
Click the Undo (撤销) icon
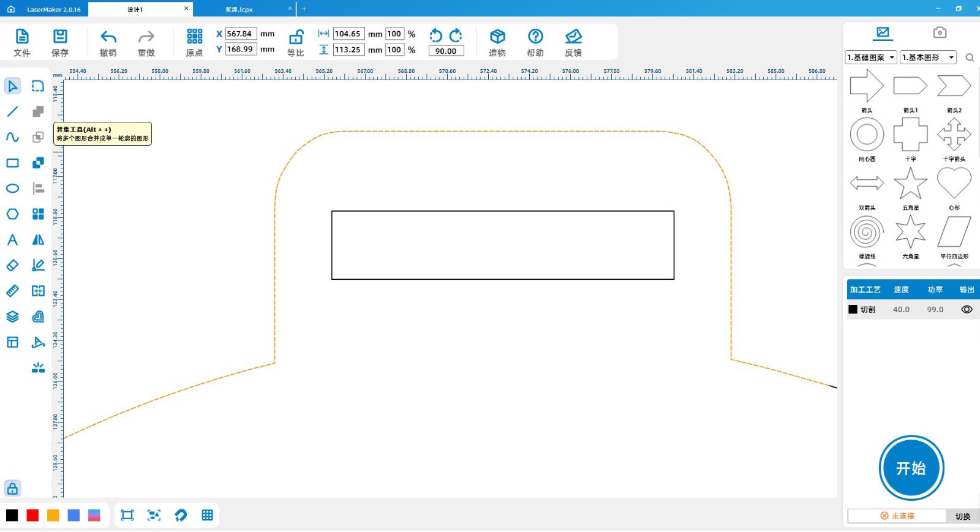click(x=108, y=37)
